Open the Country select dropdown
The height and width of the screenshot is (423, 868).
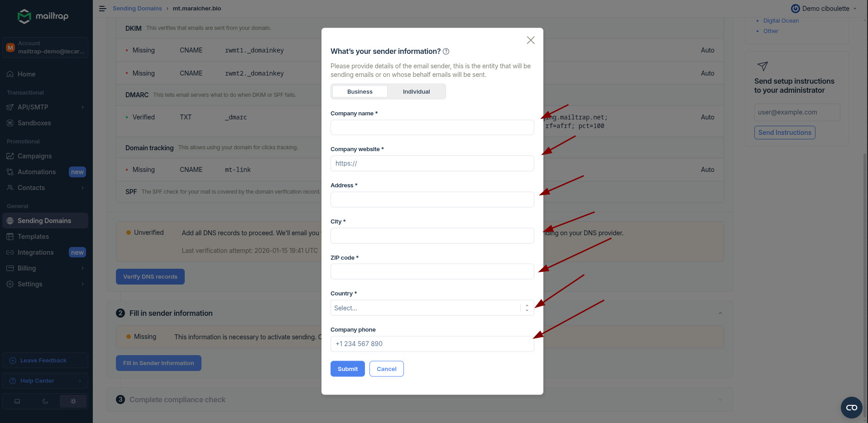click(x=432, y=308)
